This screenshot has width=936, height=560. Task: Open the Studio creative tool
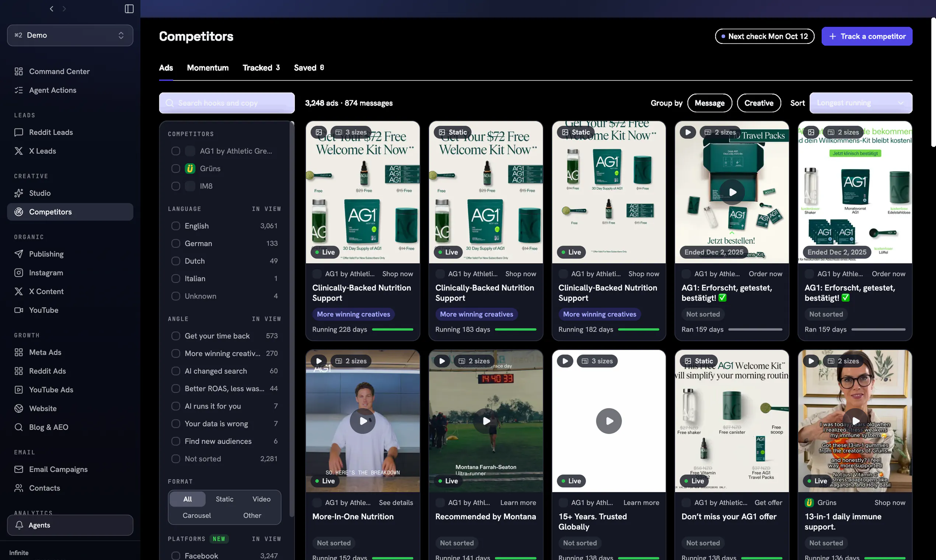[70, 193]
